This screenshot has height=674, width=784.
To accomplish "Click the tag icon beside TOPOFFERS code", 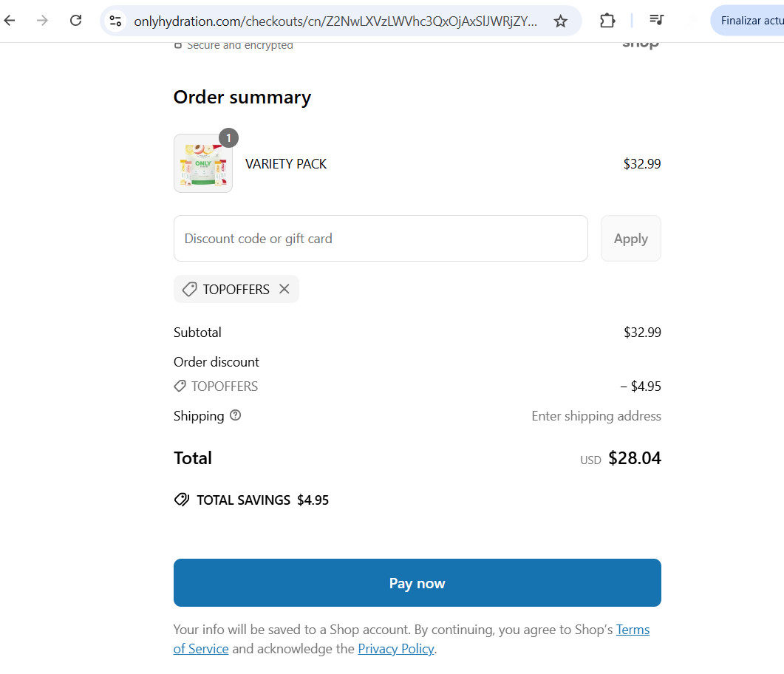I will (188, 289).
